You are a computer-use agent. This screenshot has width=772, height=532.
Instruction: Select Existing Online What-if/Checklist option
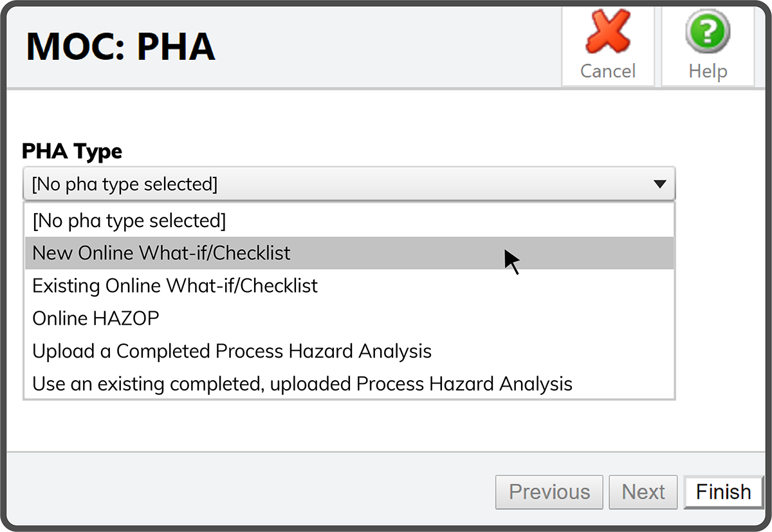(x=175, y=286)
